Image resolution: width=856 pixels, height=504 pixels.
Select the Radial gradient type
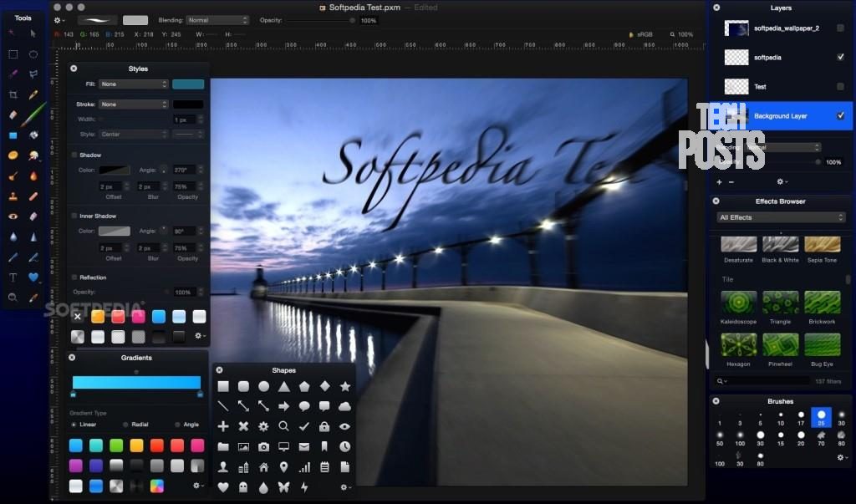(125, 425)
